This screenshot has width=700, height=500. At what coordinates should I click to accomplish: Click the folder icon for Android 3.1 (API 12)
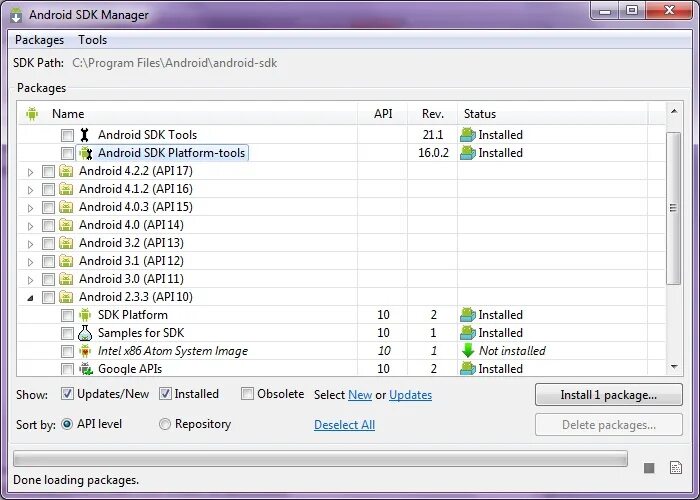[66, 261]
